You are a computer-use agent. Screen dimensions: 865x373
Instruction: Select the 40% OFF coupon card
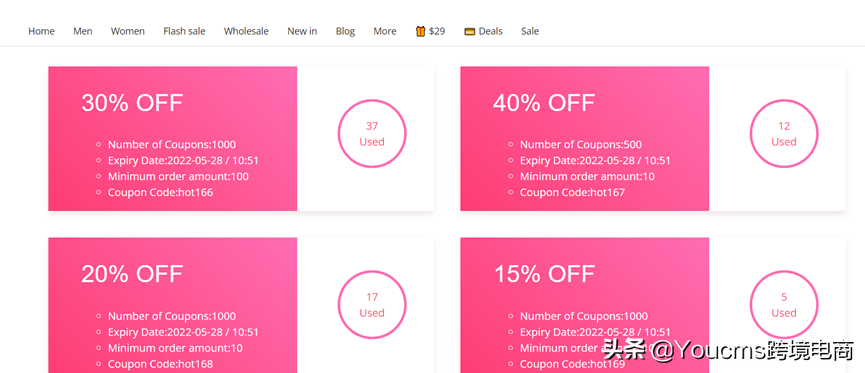pos(653,138)
